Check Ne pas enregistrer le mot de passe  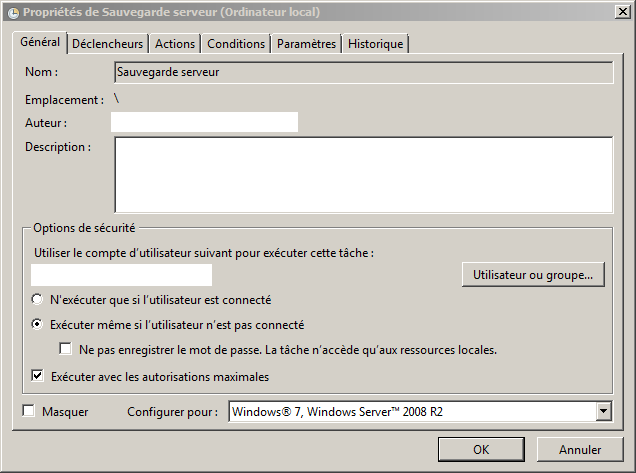coord(65,349)
